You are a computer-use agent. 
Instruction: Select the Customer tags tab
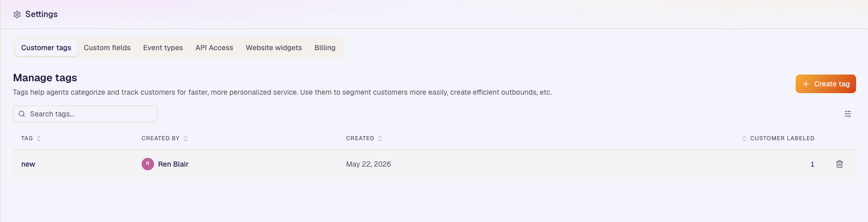[x=46, y=48]
